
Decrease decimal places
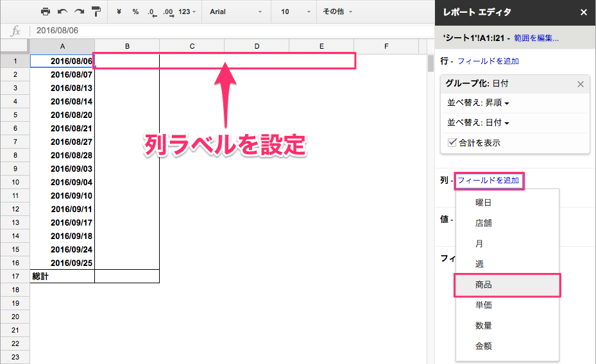click(x=152, y=12)
